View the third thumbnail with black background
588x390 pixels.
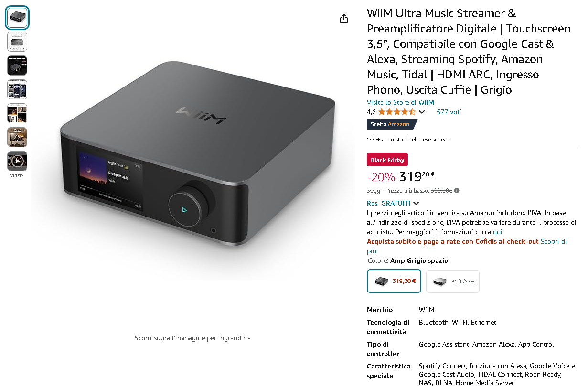(x=17, y=65)
